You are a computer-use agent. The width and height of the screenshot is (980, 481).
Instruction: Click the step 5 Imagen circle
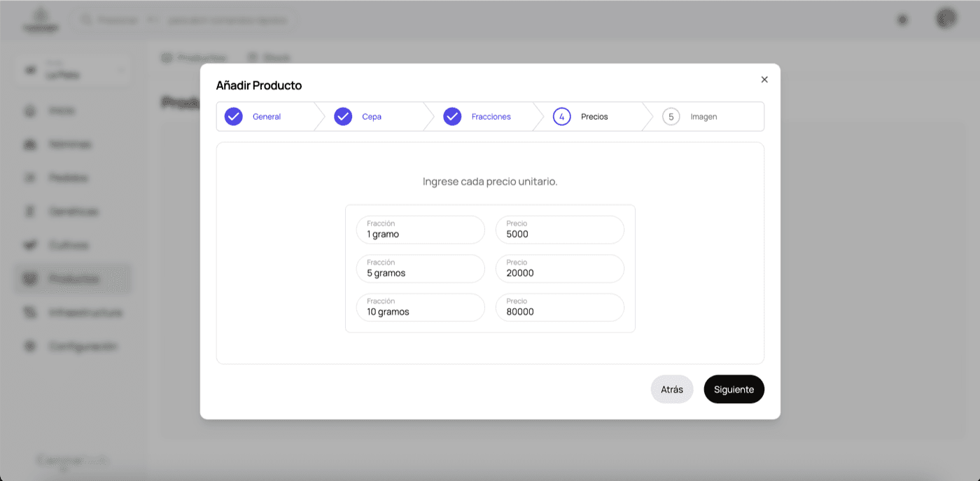tap(671, 117)
